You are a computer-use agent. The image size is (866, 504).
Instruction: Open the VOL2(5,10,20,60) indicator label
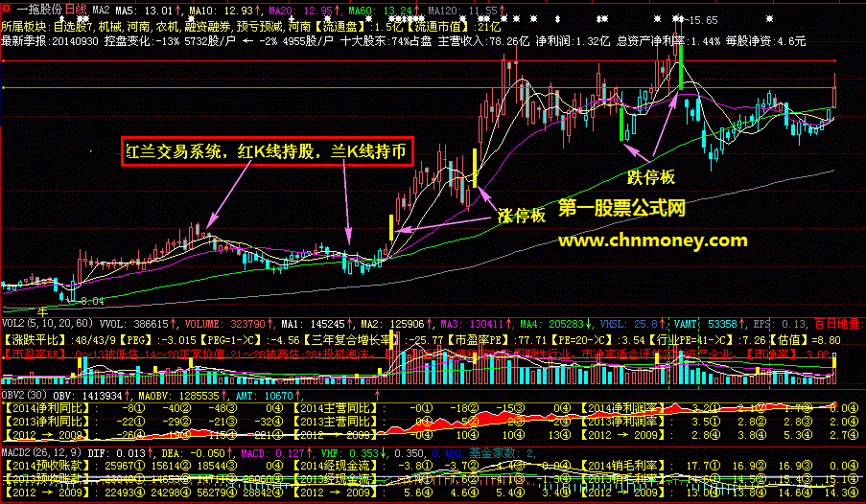pyautogui.click(x=49, y=324)
